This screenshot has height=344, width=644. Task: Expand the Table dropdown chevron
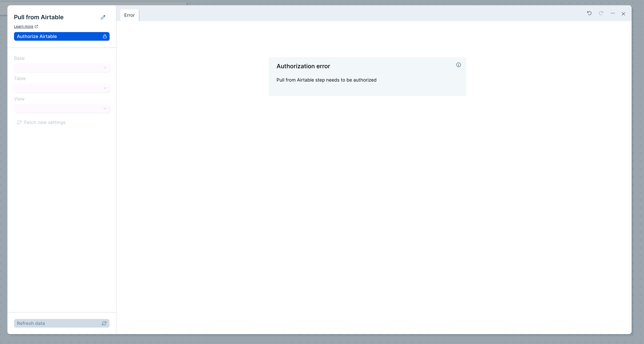(x=105, y=88)
